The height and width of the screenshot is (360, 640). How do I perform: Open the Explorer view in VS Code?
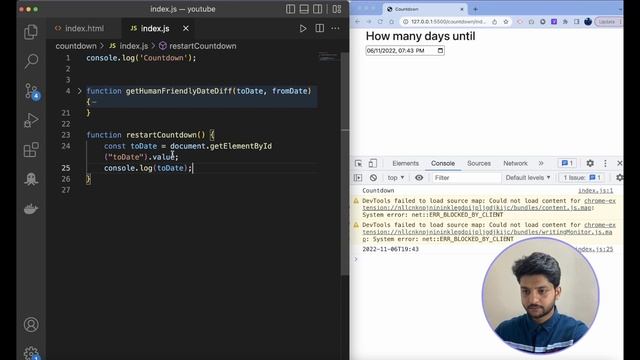click(31, 32)
